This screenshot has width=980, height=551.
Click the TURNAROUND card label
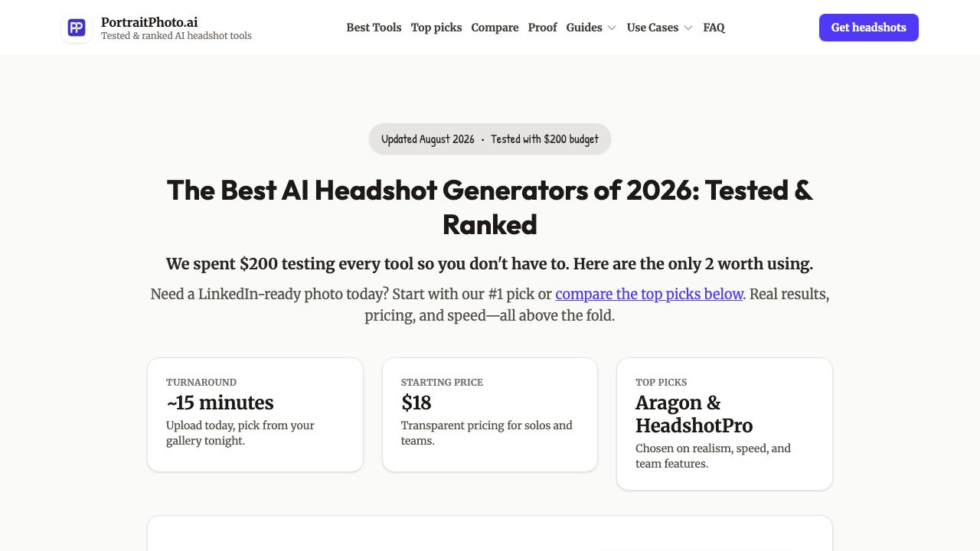pos(201,382)
